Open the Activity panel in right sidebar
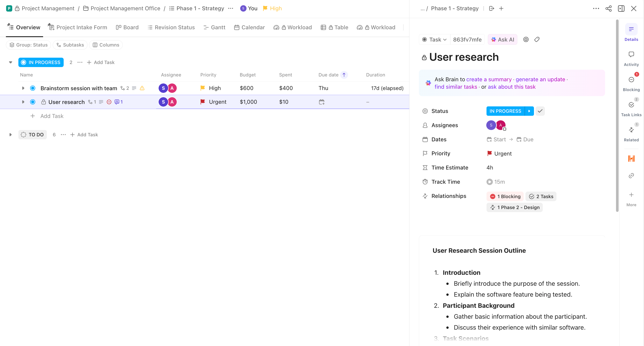The image size is (644, 346). 631,57
